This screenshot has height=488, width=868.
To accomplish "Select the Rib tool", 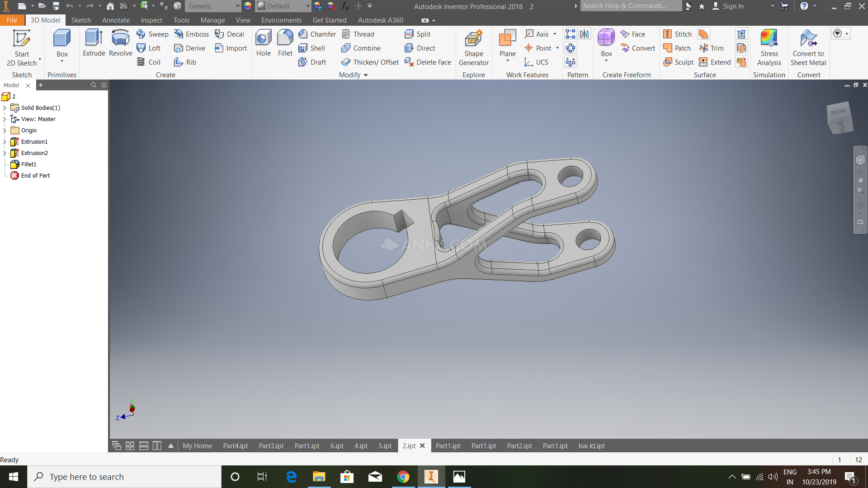I will tap(185, 62).
